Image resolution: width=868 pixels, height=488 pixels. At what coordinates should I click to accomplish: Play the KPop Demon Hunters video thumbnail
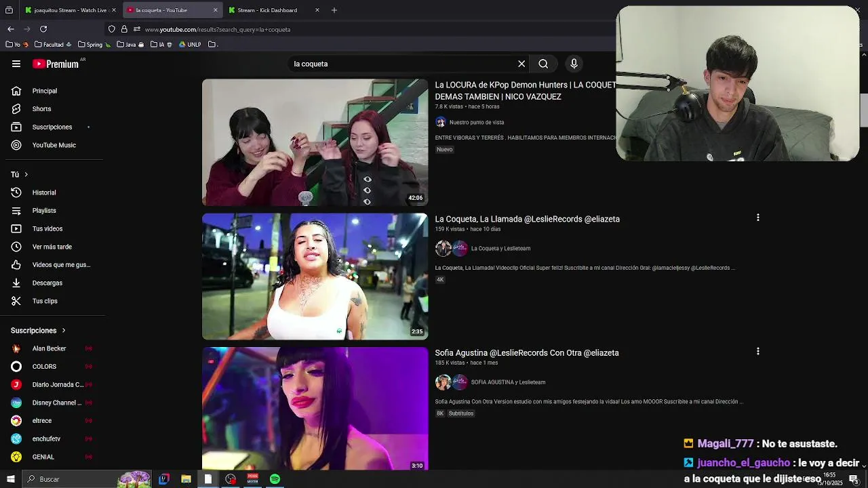315,142
